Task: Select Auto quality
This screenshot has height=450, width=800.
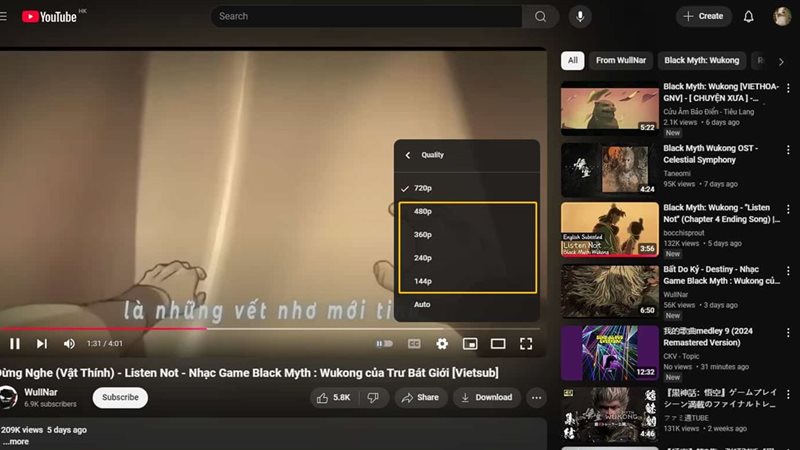Action: [x=466, y=305]
